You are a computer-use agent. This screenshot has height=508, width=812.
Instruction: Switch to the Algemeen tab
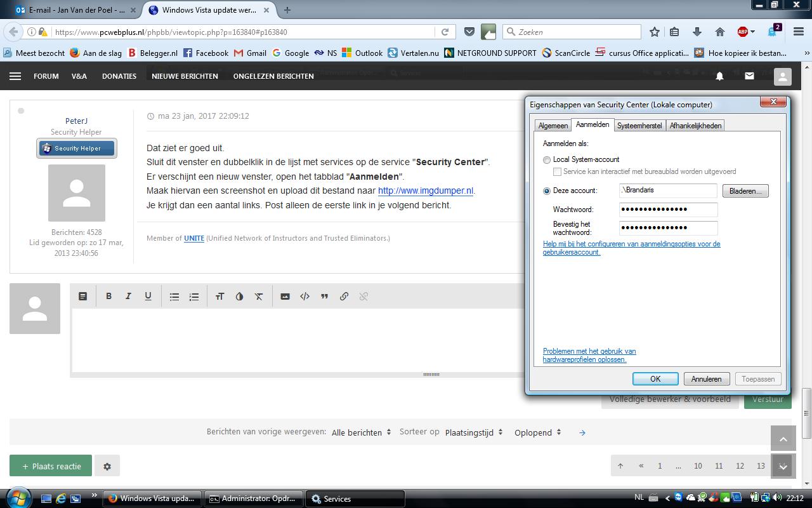[553, 126]
